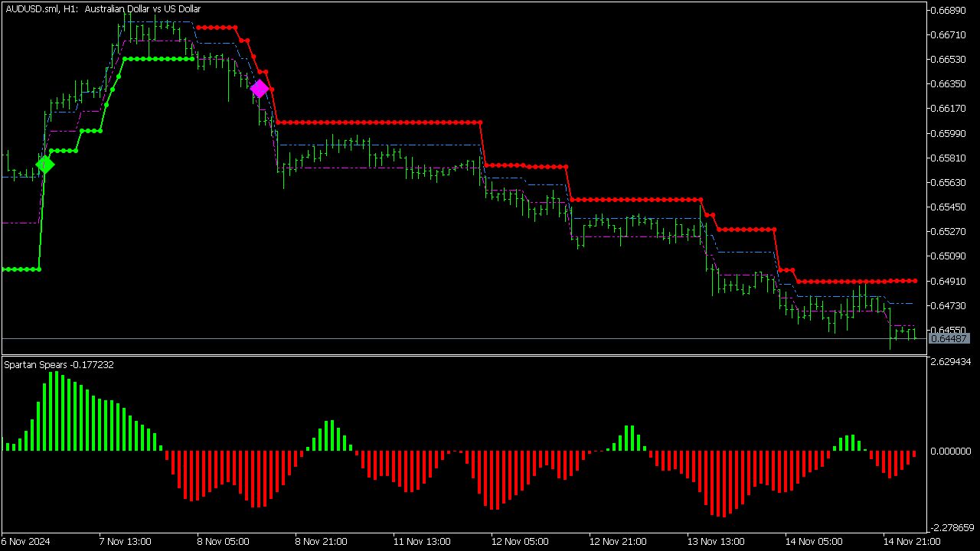The height and width of the screenshot is (551, 980).
Task: Click the 12 Nov 05:00 time label
Action: click(x=520, y=542)
